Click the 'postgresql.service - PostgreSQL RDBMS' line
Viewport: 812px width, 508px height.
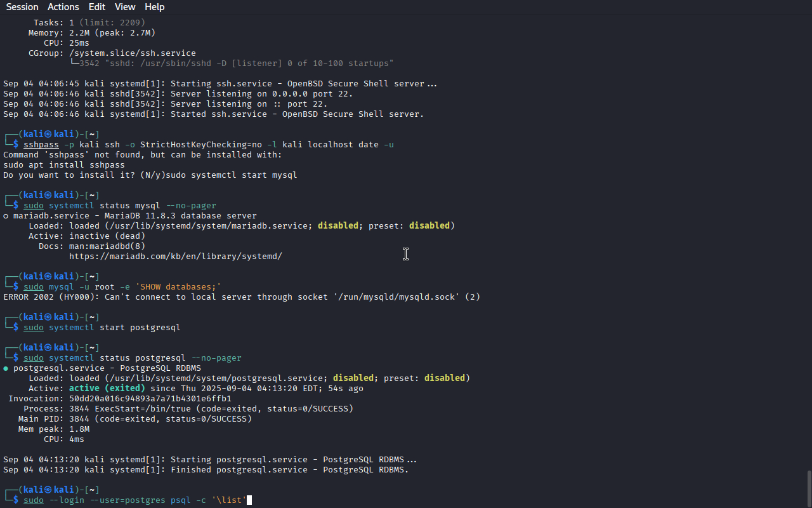(102, 368)
